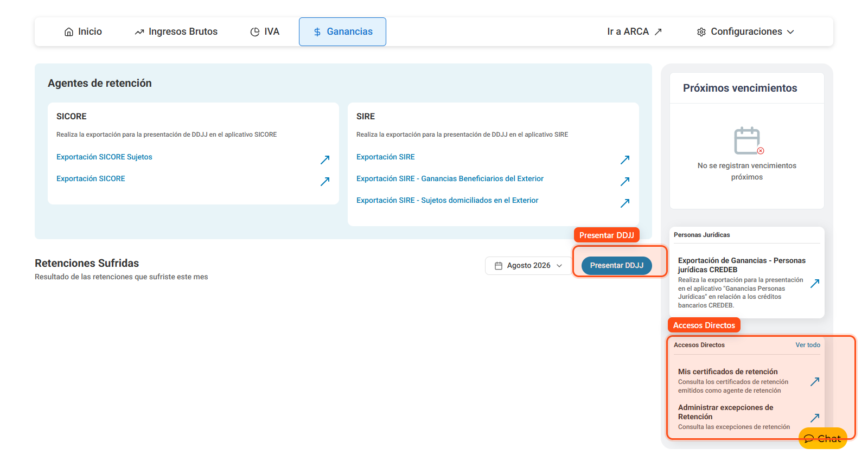Open arrow beside Administrar excepciones de Retención
This screenshot has height=461, width=868.
point(815,418)
